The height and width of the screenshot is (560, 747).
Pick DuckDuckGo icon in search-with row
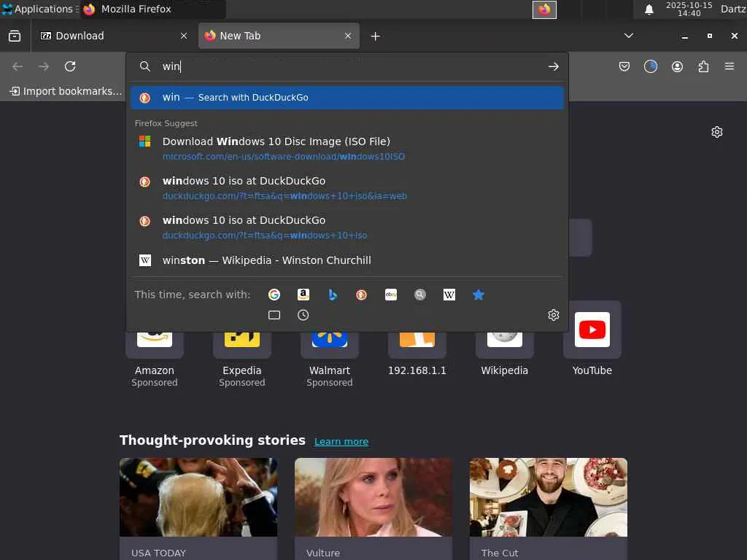pyautogui.click(x=362, y=295)
